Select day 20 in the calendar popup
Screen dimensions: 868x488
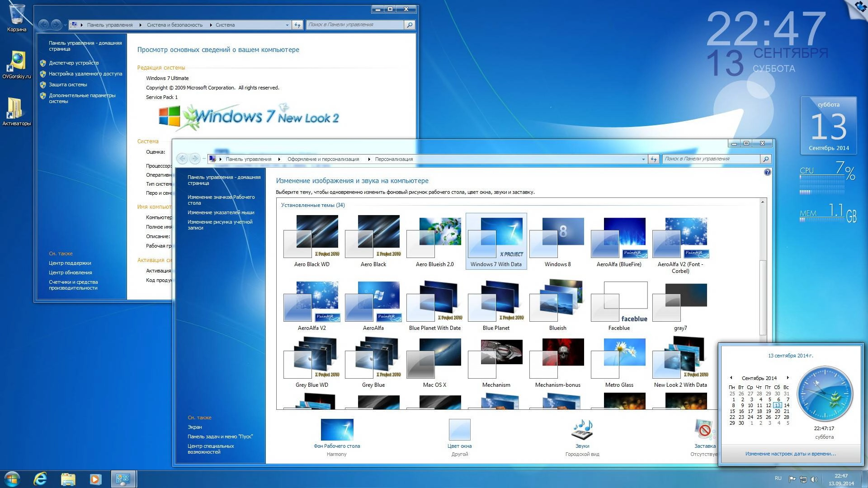coord(777,411)
